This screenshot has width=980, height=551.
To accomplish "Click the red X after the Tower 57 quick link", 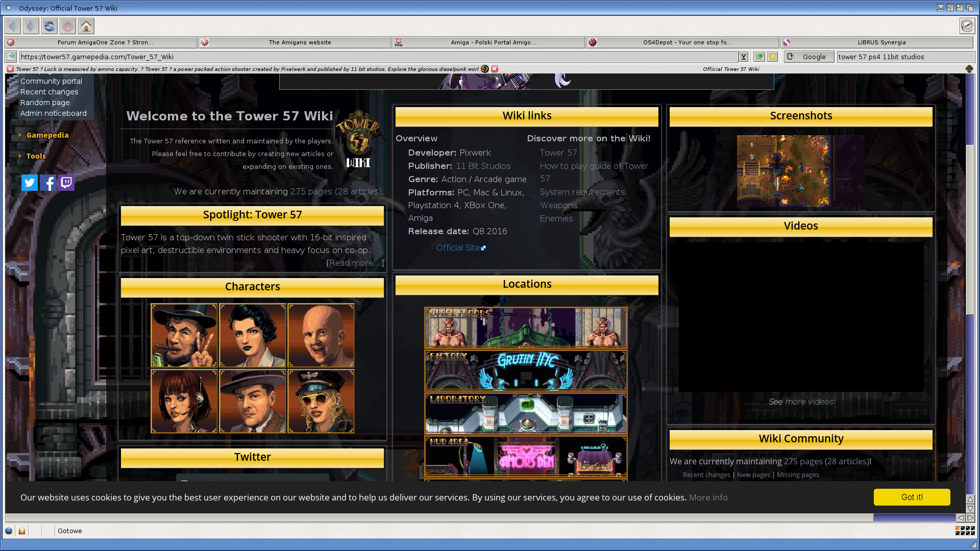I will [495, 69].
